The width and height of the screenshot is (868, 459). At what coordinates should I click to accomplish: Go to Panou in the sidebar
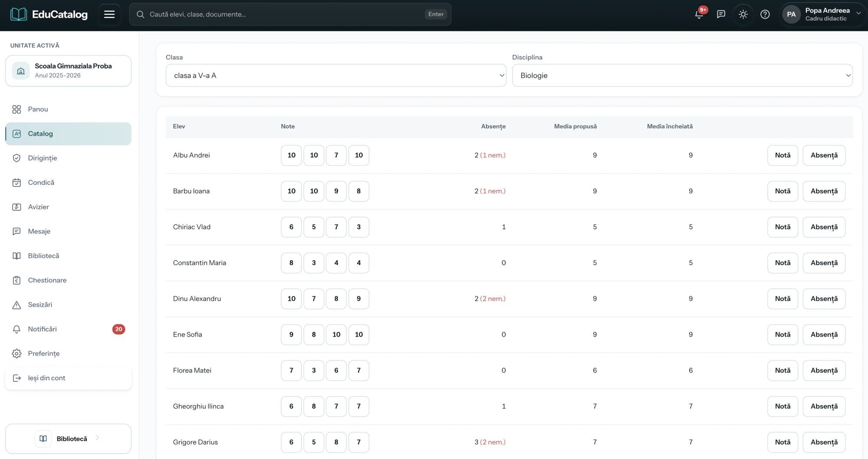point(68,109)
